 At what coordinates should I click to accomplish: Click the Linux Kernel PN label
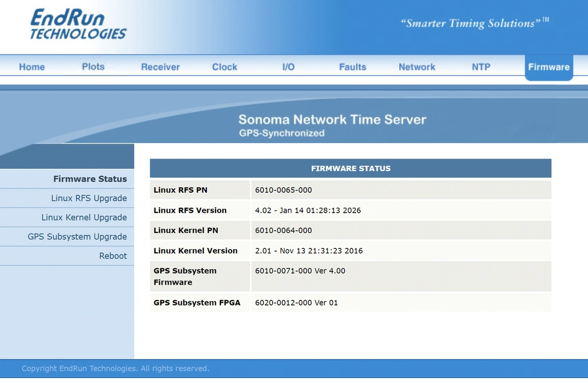[x=185, y=230]
